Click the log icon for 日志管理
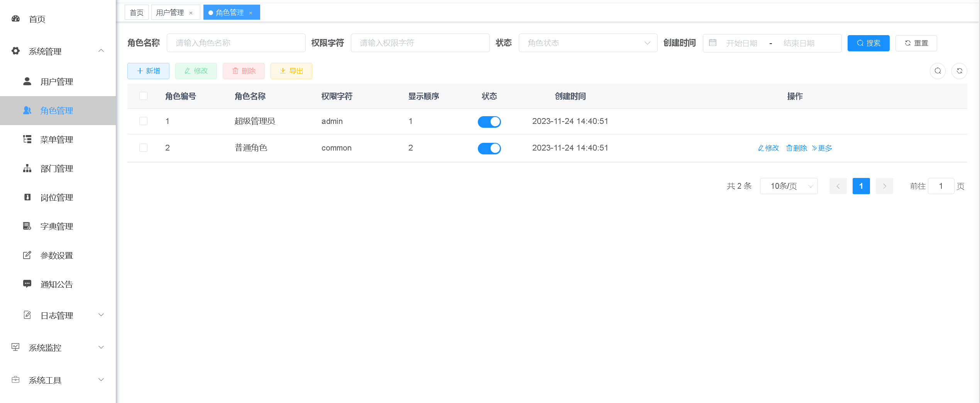 click(27, 315)
